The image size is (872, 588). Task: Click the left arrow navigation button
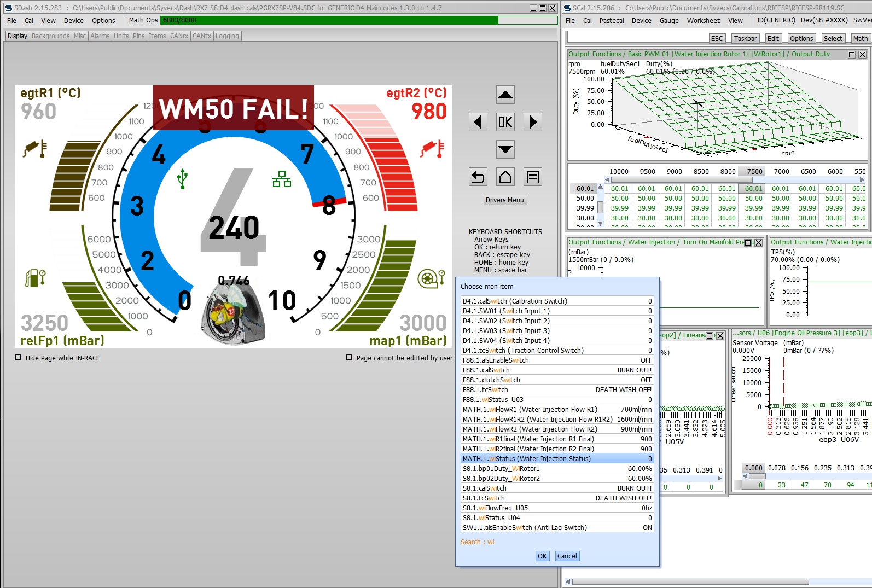478,122
